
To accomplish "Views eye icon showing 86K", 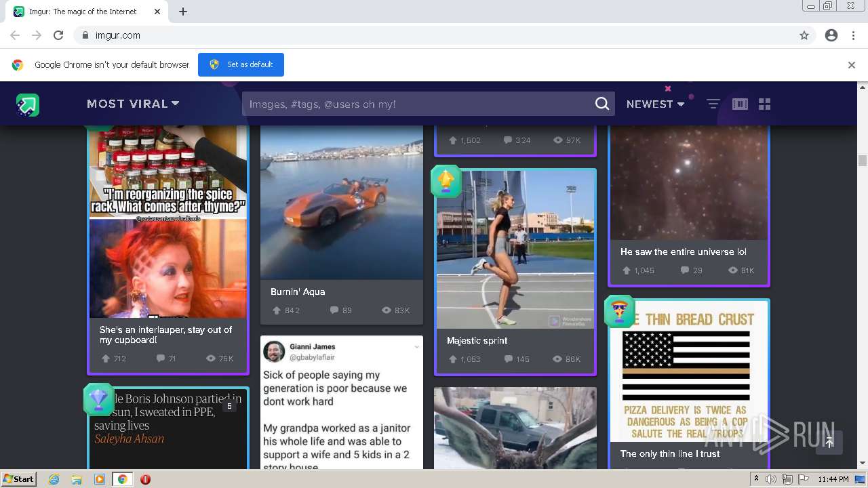I will click(x=558, y=359).
